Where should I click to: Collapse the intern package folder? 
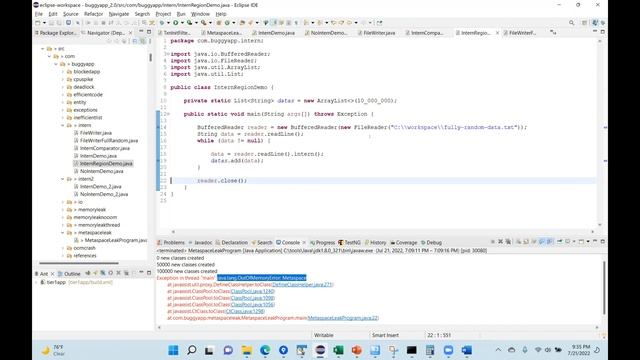pos(63,125)
